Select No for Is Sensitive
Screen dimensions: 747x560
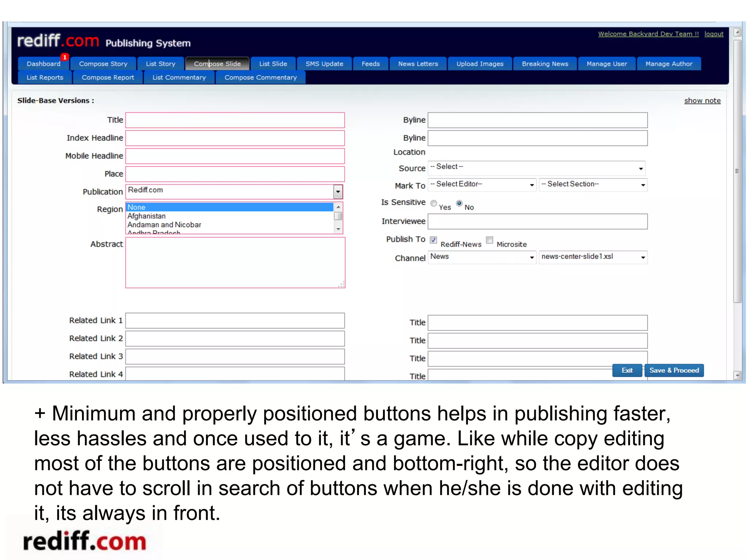(459, 203)
